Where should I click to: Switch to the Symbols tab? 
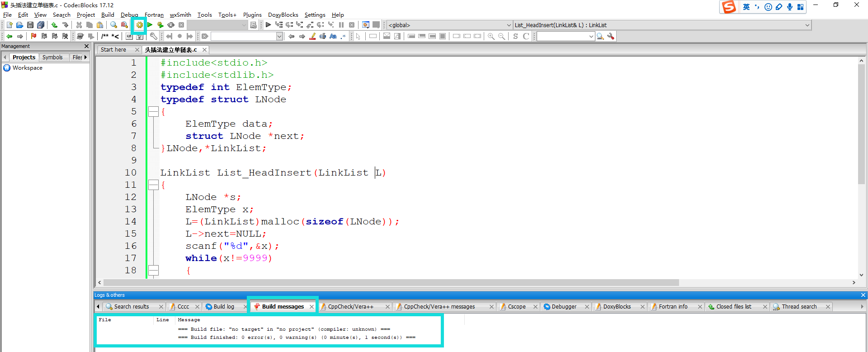tap(52, 57)
